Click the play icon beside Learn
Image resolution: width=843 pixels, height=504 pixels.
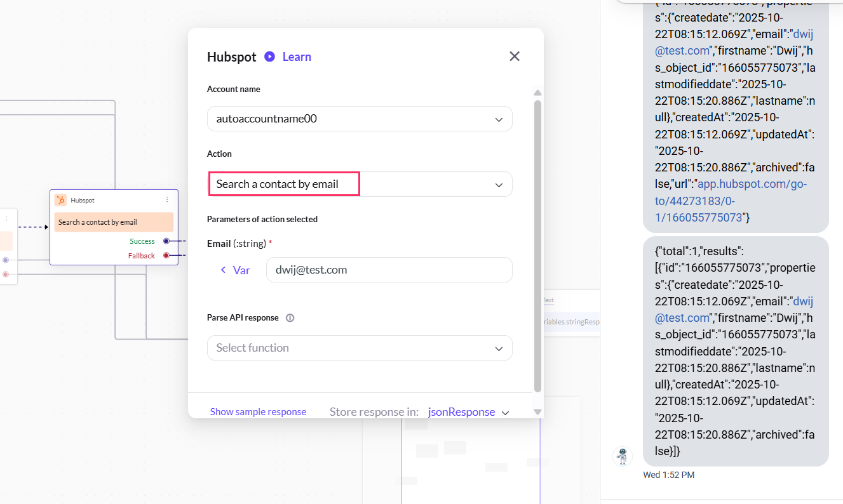[269, 56]
